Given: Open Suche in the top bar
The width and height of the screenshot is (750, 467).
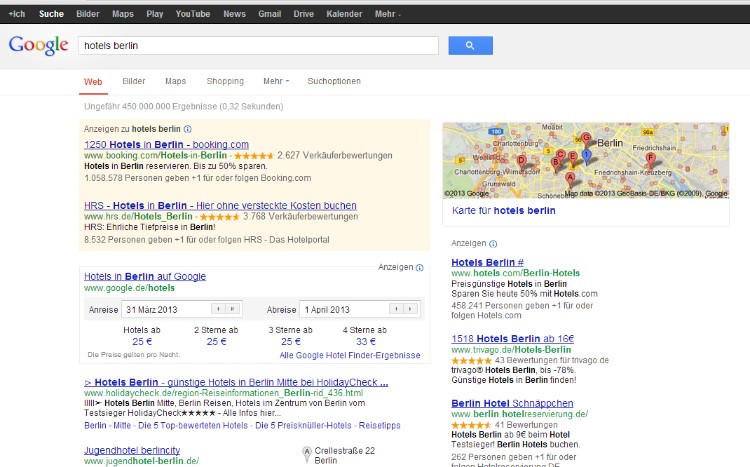Looking at the screenshot, I should 51,14.
